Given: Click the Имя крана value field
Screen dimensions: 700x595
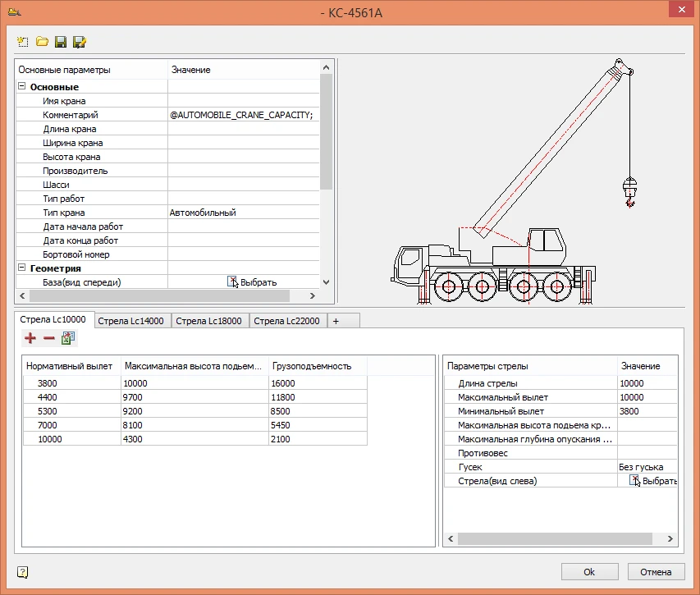Looking at the screenshot, I should tap(242, 101).
